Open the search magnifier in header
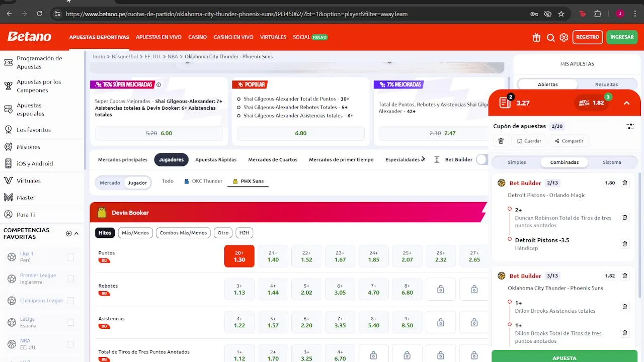644x362 pixels. tap(550, 37)
